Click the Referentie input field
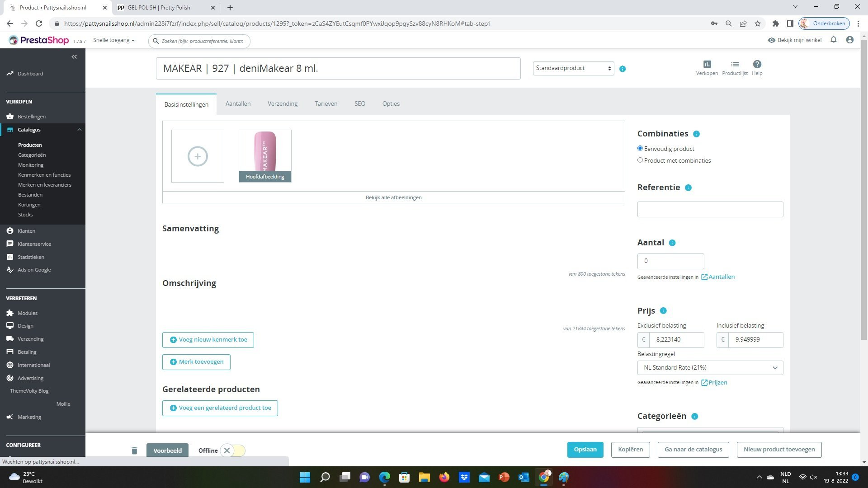This screenshot has width=868, height=488. [x=710, y=210]
